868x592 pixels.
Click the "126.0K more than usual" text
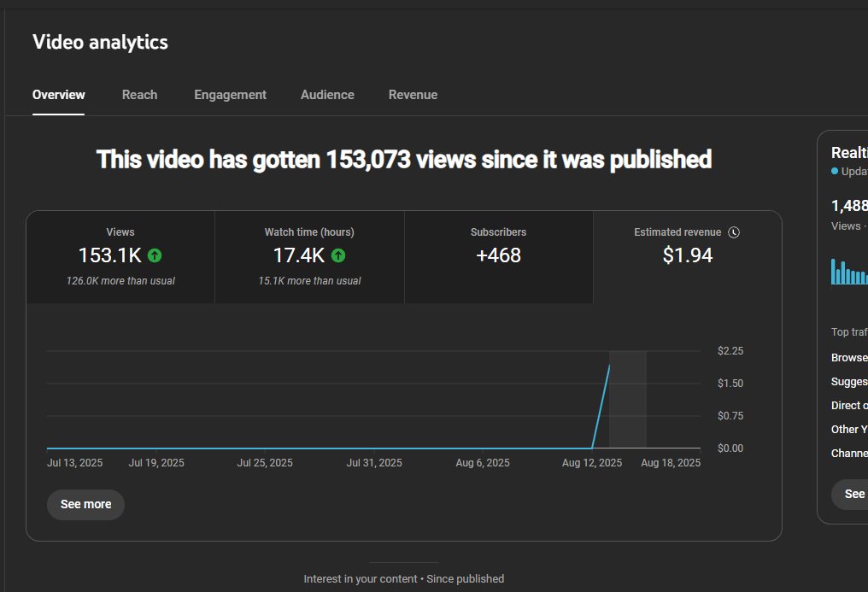[x=120, y=281]
